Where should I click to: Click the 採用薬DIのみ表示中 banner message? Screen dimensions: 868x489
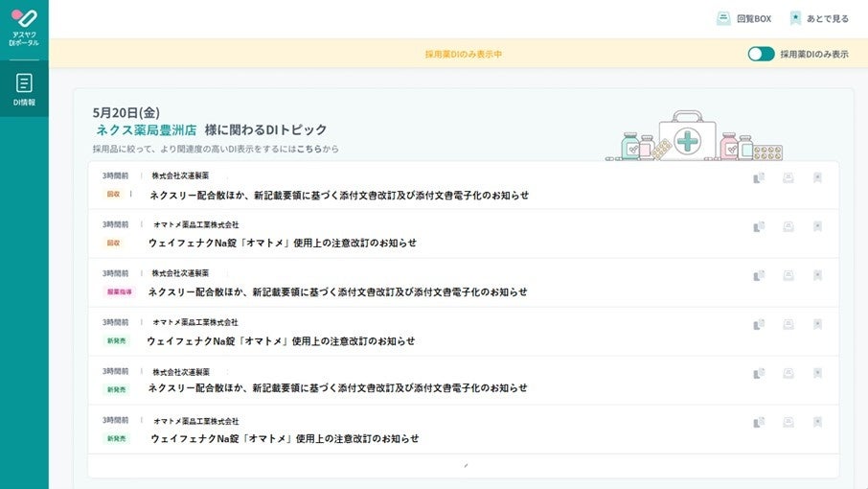pos(464,55)
